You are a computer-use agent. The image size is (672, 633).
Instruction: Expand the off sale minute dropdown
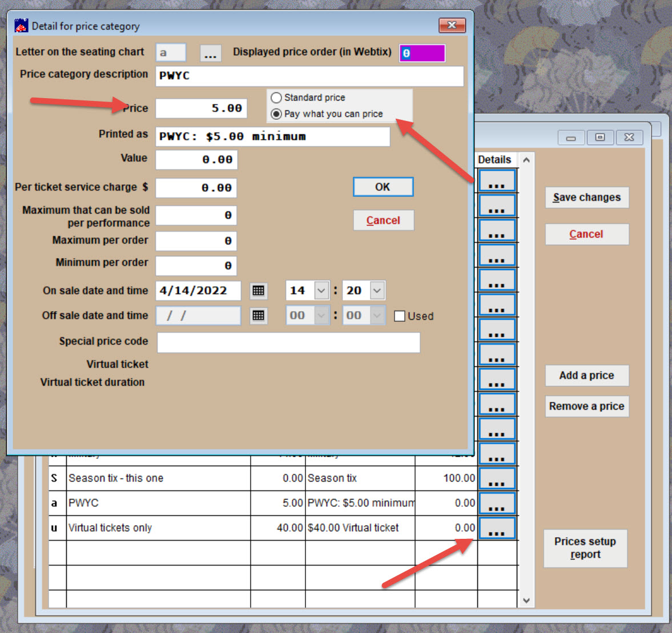click(377, 316)
